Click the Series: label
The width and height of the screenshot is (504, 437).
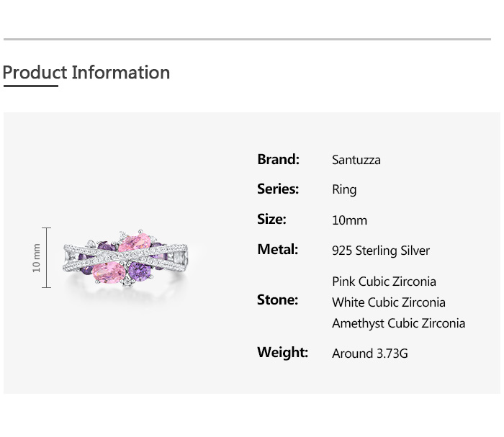point(278,189)
